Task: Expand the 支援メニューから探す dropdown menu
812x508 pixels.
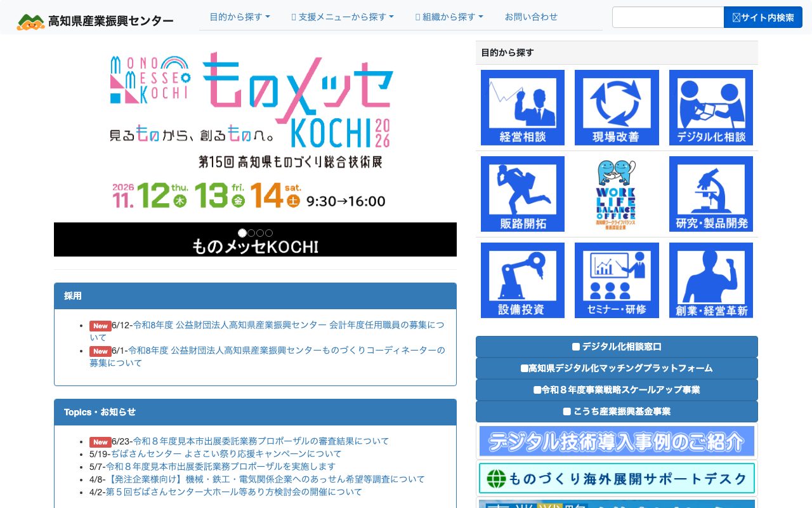Action: (x=343, y=17)
